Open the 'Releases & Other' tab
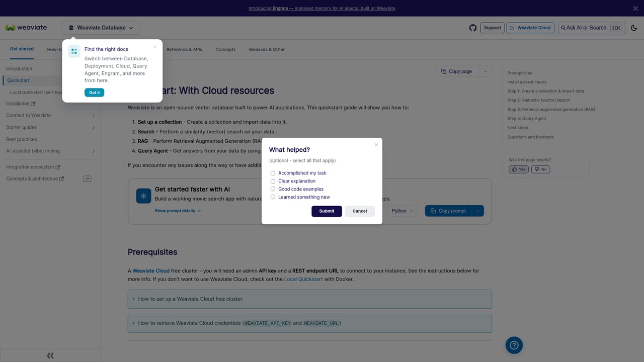This screenshot has height=362, width=644. (267, 49)
